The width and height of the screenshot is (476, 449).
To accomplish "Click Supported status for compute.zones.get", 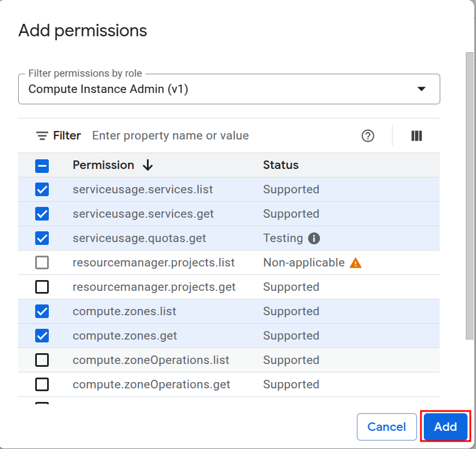I will click(x=291, y=336).
